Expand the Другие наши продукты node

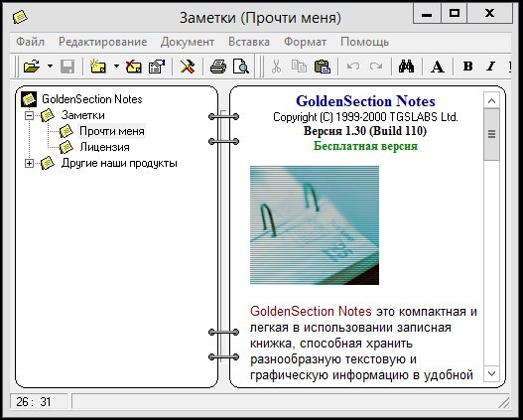coord(30,164)
